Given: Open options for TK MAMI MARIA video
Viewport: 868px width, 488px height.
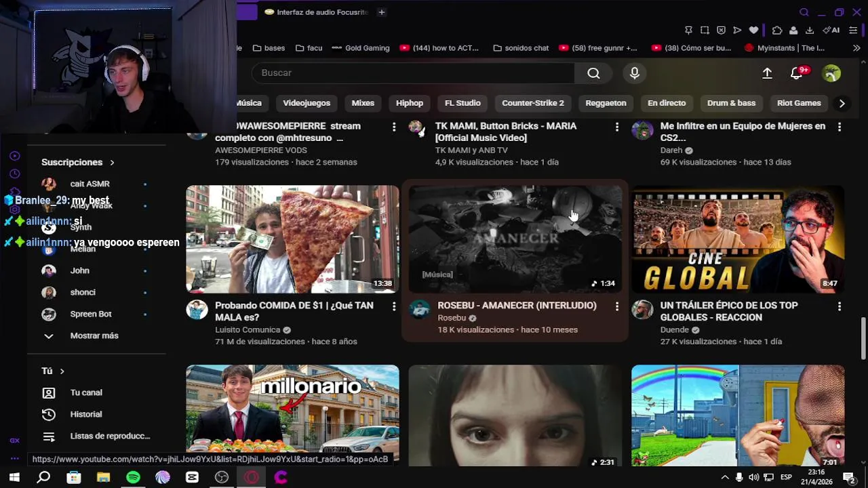Looking at the screenshot, I should (x=616, y=127).
